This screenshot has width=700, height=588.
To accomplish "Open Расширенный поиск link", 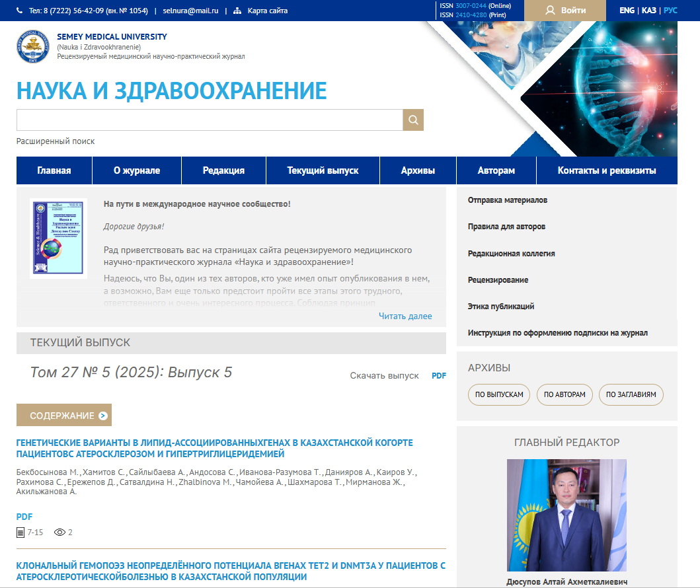I will click(x=56, y=141).
